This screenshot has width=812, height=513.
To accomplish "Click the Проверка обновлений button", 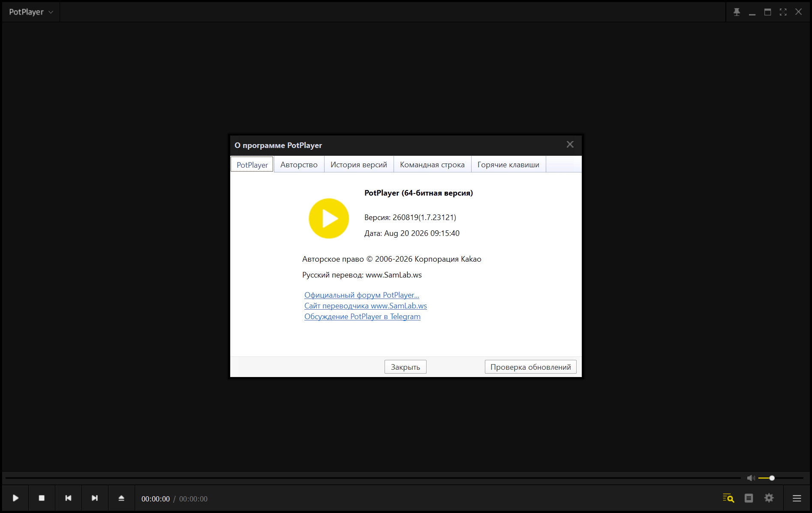I will [x=531, y=367].
